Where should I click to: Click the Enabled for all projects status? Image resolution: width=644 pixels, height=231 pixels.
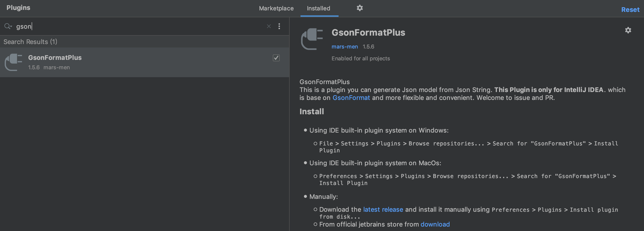pyautogui.click(x=361, y=58)
